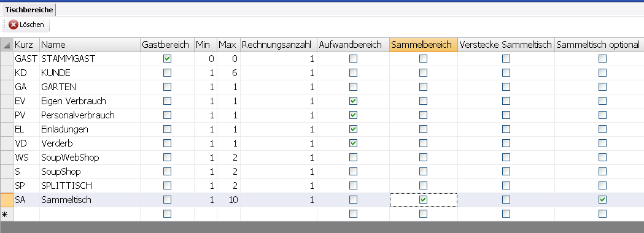Screen dimensions: 644x233
Task: Click the Löschen button
Action: [26, 25]
